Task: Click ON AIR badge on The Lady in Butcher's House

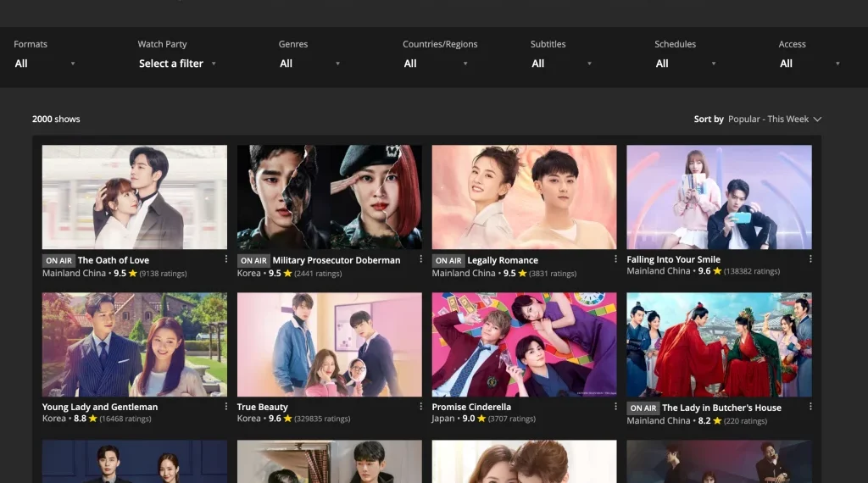Action: pos(643,408)
